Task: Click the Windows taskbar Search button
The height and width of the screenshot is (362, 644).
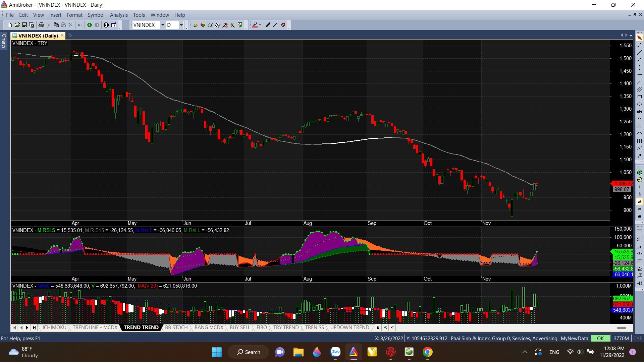Action: 249,352
